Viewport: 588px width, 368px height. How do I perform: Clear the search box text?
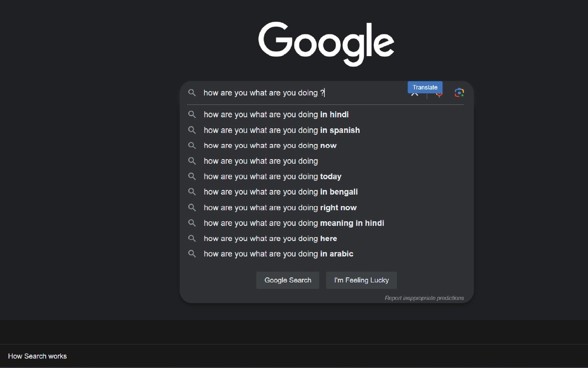[x=414, y=95]
